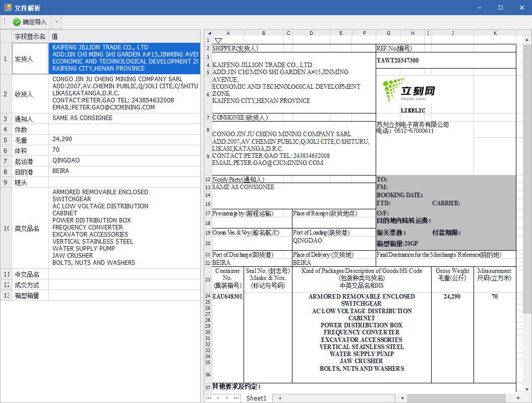Go to the first sheet using navigation arrow
Image resolution: width=532 pixels, height=403 pixels.
click(x=209, y=398)
